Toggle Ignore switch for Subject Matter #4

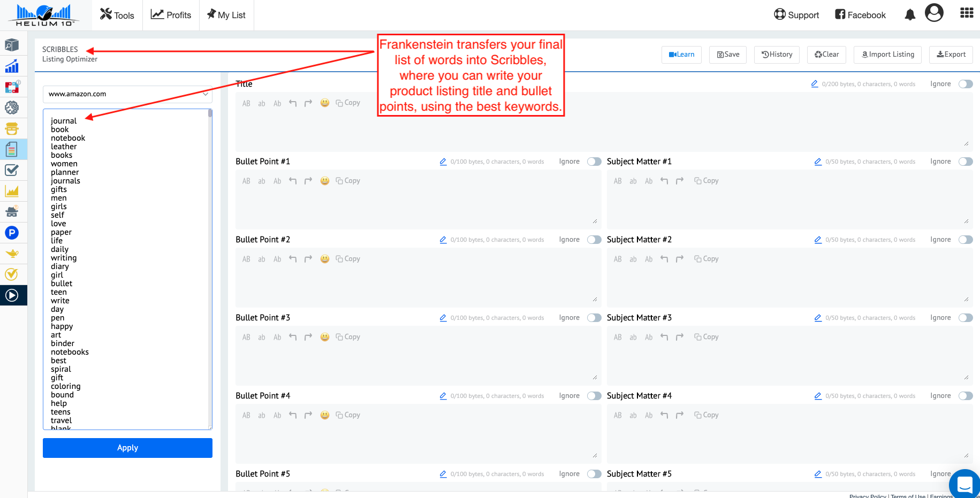click(966, 396)
